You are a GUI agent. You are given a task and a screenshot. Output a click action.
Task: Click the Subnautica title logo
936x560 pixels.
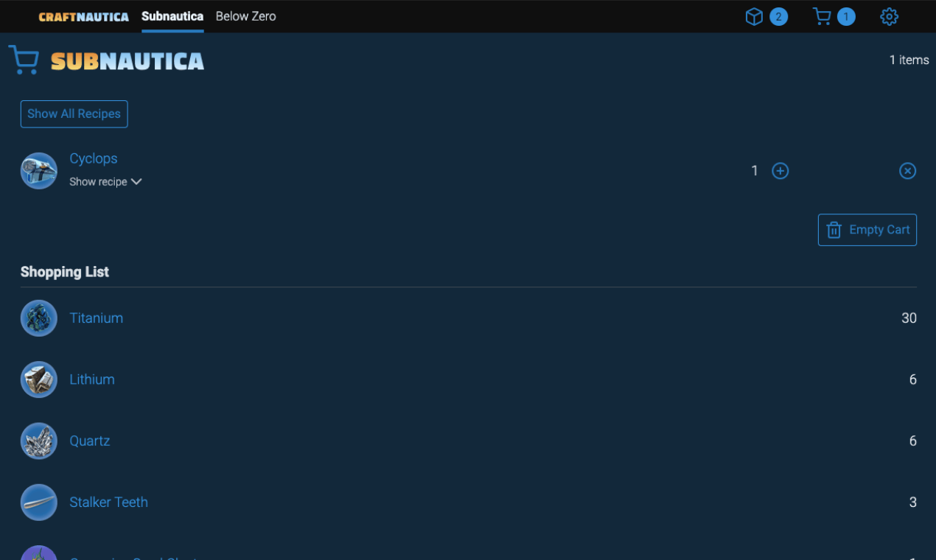click(128, 60)
